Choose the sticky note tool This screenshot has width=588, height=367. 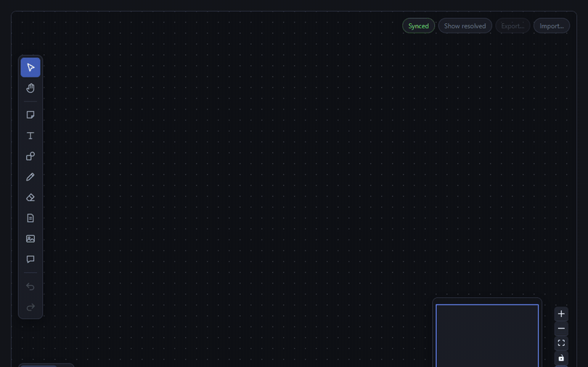30,115
